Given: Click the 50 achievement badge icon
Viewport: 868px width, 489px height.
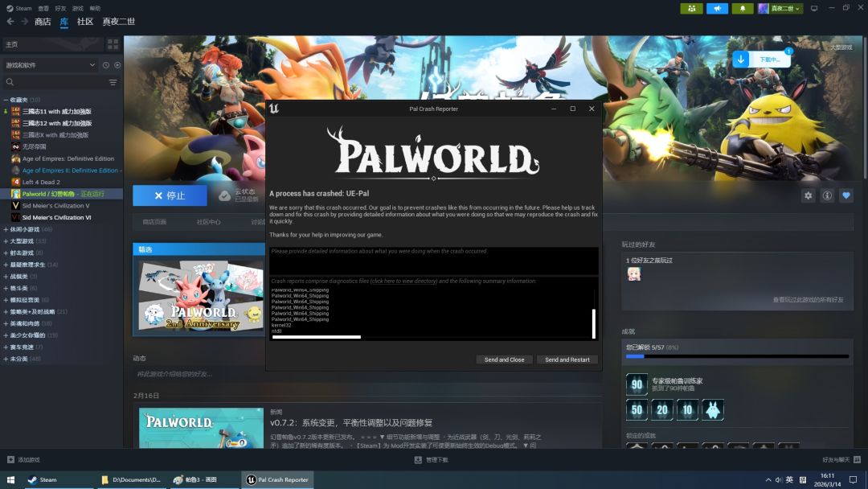Looking at the screenshot, I should tap(637, 410).
